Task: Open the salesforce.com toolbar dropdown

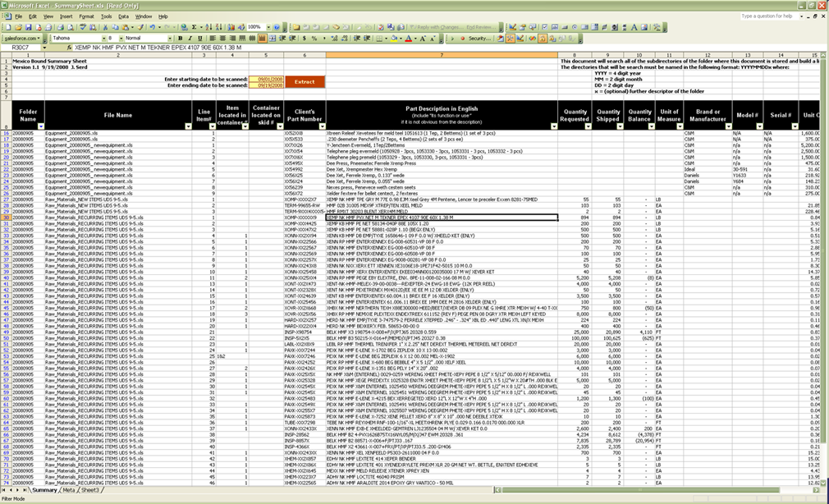Action: 23,38
